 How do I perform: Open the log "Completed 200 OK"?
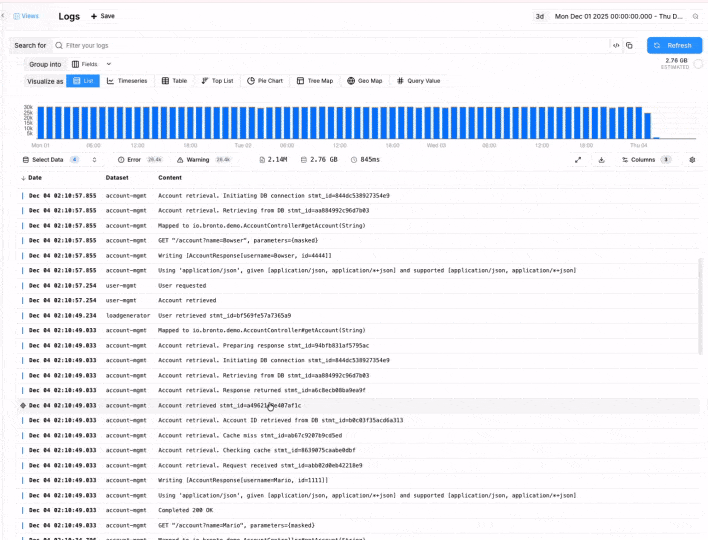pyautogui.click(x=359, y=510)
